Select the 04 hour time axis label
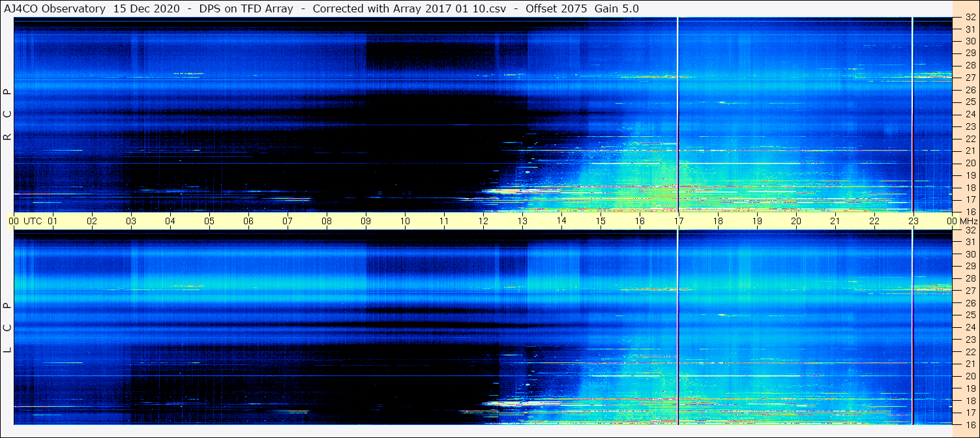The image size is (980, 438). [x=170, y=221]
